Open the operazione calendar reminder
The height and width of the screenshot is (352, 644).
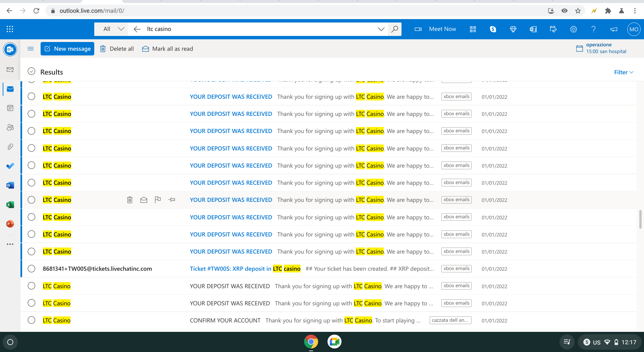[x=601, y=48]
